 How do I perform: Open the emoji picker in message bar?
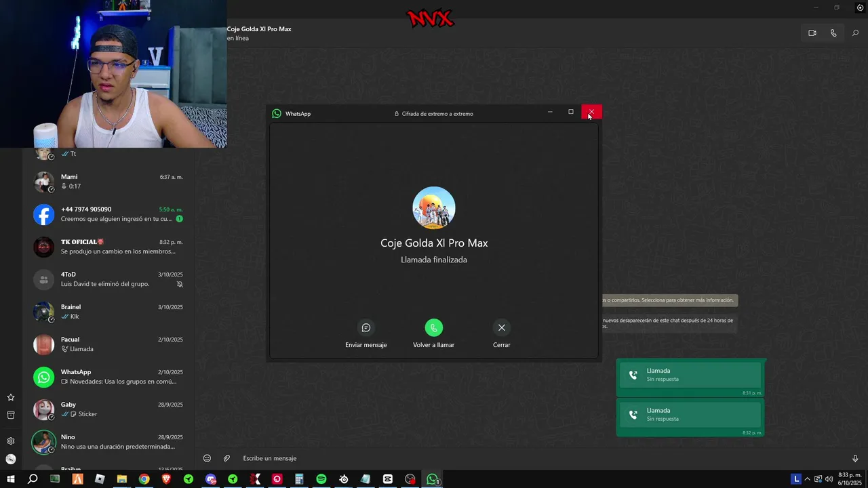coord(208,458)
